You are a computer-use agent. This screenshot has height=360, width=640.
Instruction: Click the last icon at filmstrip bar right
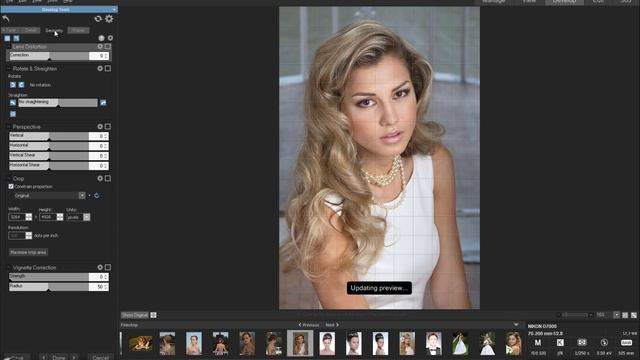(x=634, y=315)
